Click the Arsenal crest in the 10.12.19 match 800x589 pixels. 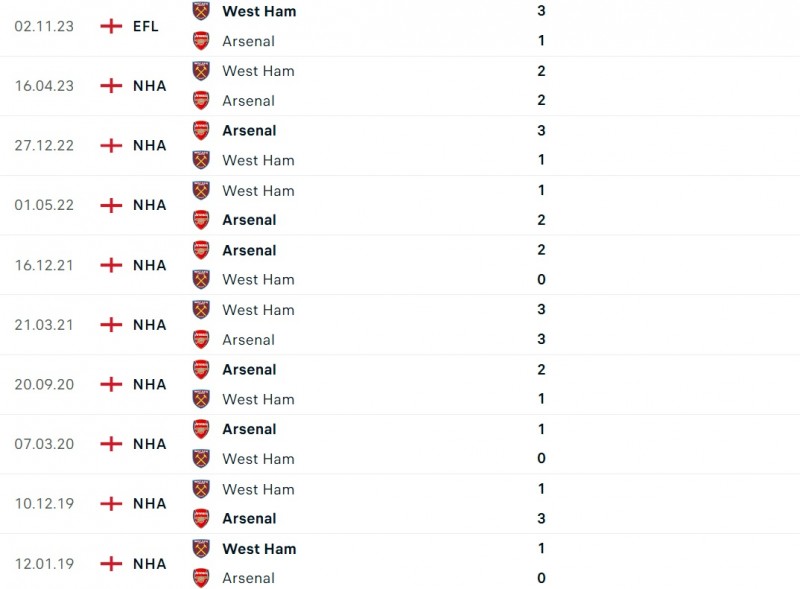coord(201,519)
